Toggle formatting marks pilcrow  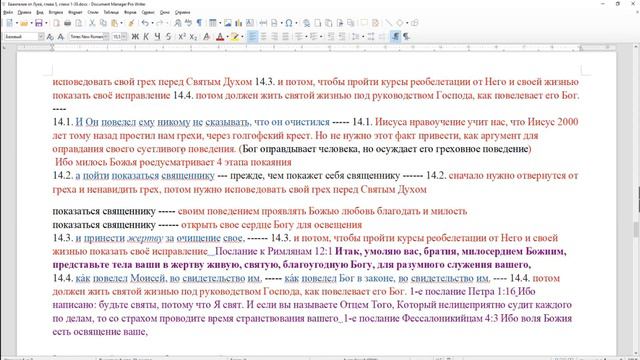pyautogui.click(x=199, y=23)
